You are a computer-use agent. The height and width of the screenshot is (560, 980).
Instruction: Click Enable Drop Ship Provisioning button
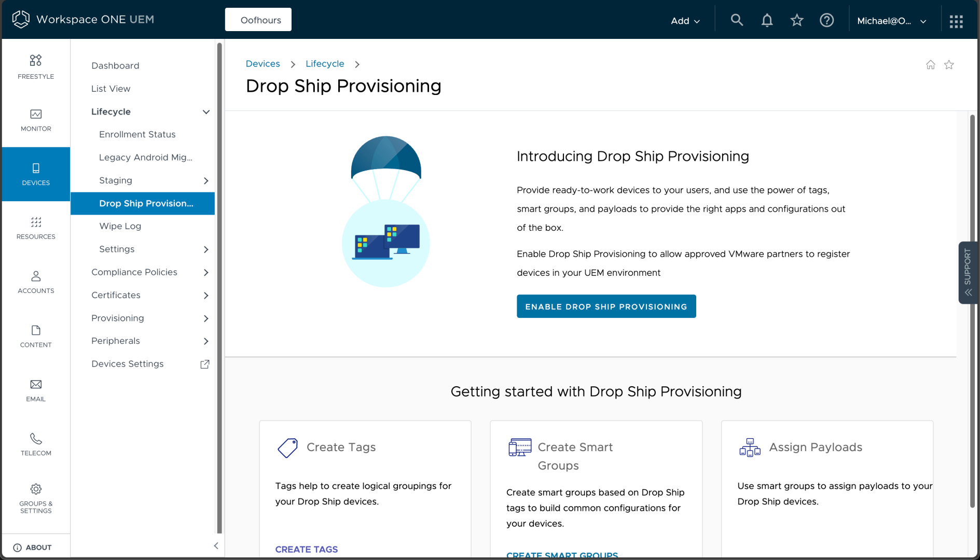tap(606, 306)
